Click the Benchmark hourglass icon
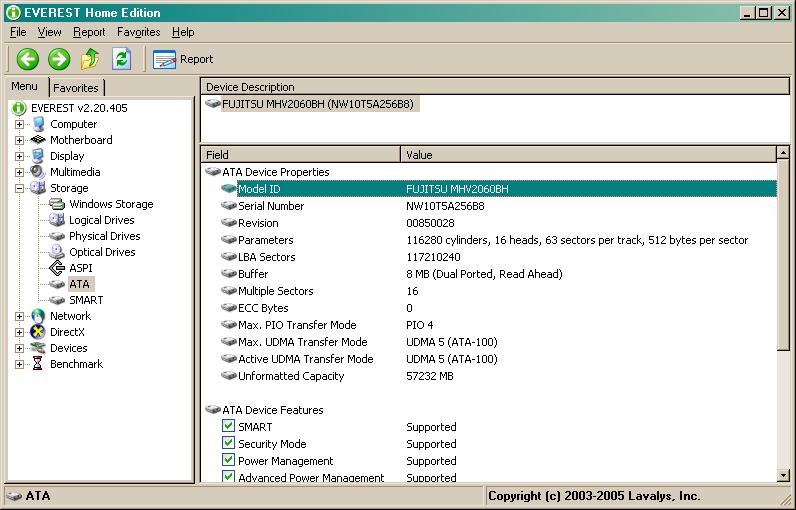The width and height of the screenshot is (796, 510). (38, 364)
